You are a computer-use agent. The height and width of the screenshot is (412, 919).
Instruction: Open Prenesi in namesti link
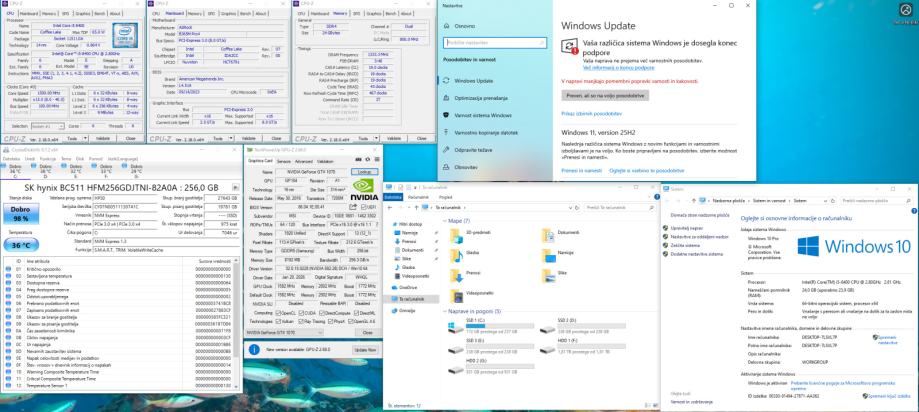581,170
